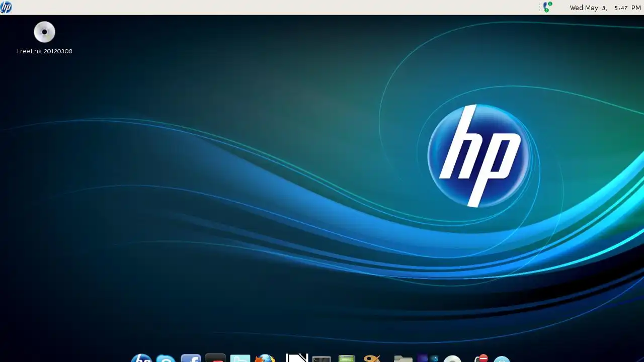Open Twitter from the dock
The height and width of the screenshot is (362, 644).
[x=240, y=358]
